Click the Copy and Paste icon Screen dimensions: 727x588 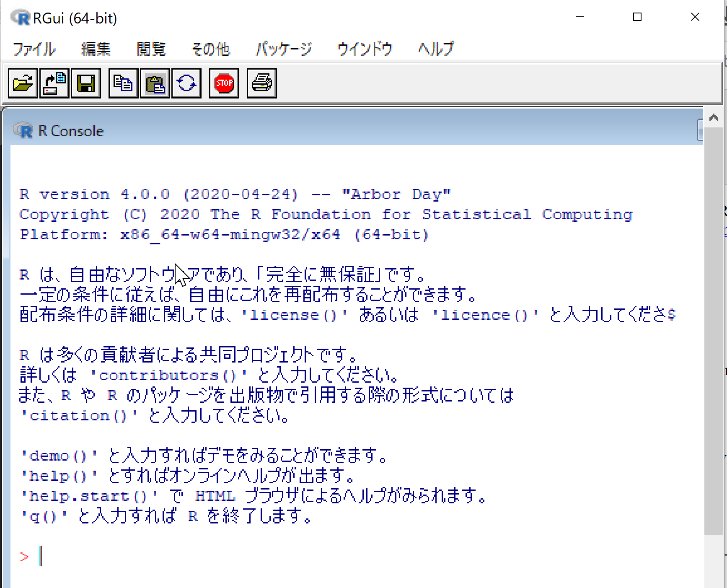(x=186, y=83)
